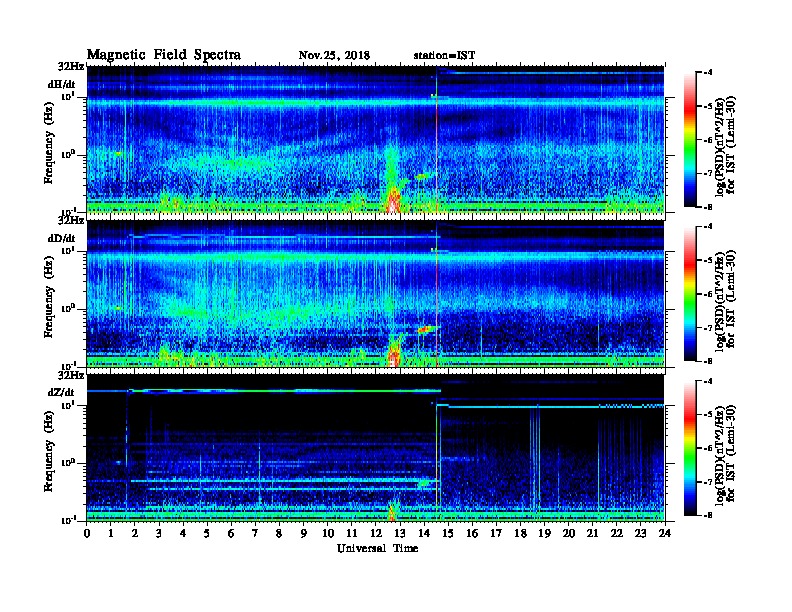
Task: Click the log(PSD) label of the dH/dt color bar
Action: pos(725,146)
